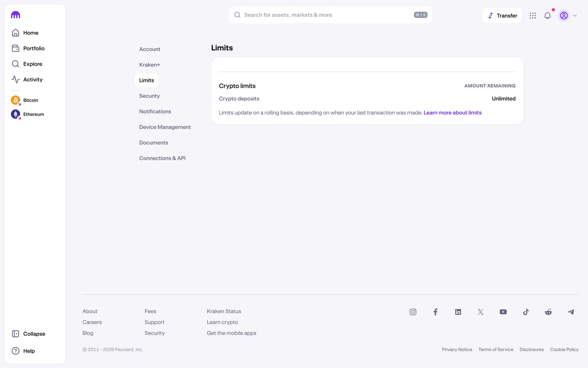This screenshot has width=588, height=368.
Task: Open Kraken's Telegram channel
Action: [571, 312]
